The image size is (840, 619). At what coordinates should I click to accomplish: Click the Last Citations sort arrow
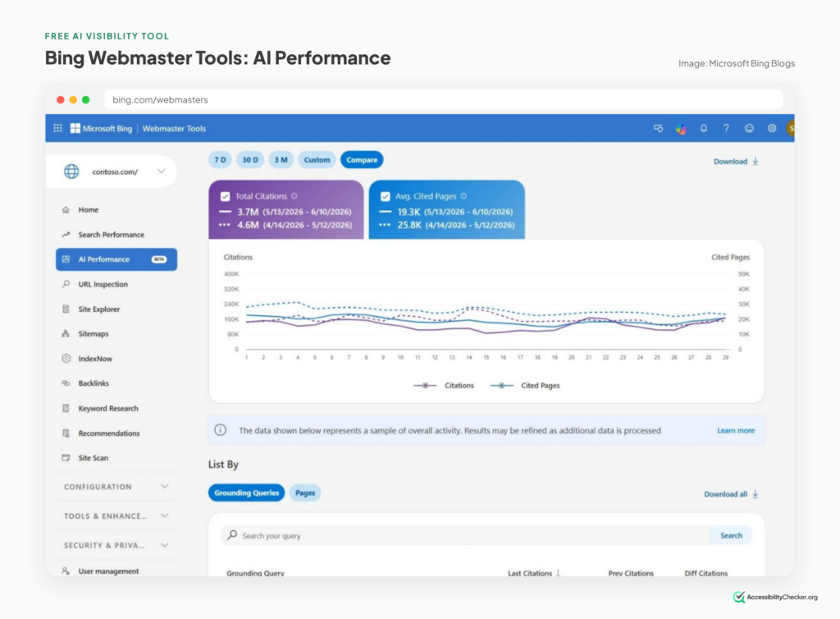click(558, 573)
